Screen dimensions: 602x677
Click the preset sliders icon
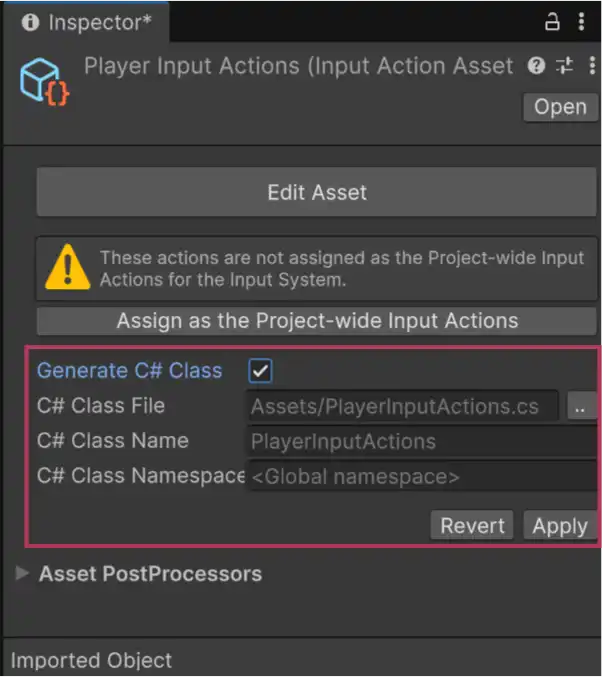[565, 66]
